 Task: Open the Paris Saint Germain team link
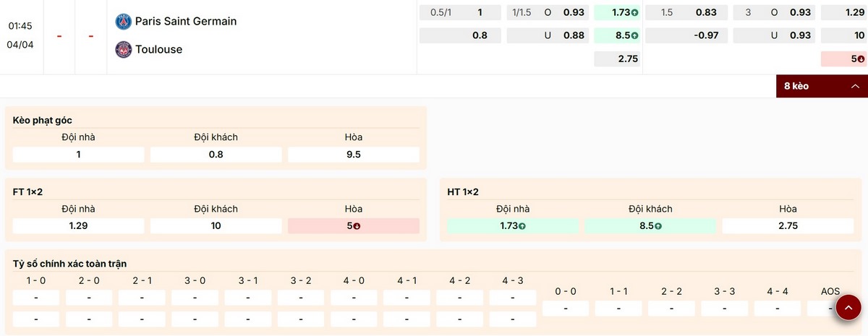tap(185, 22)
